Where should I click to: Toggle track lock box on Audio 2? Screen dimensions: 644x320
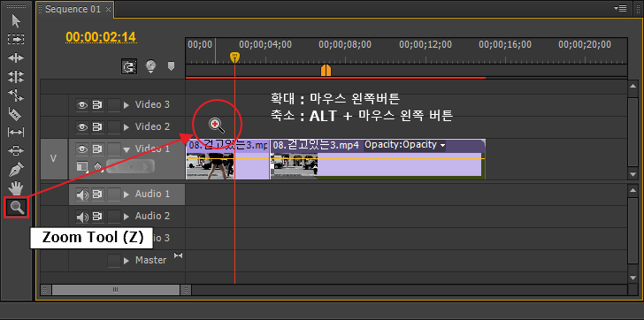point(114,217)
